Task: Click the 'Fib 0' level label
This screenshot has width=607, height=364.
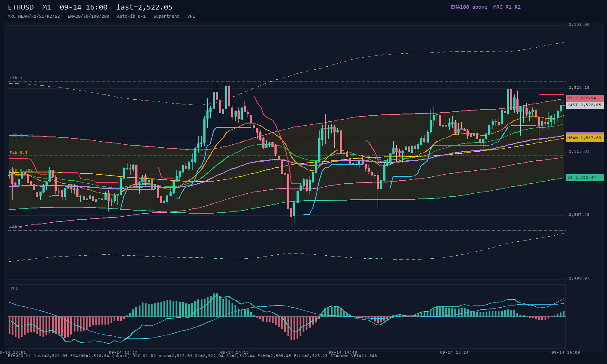Action: [16, 227]
